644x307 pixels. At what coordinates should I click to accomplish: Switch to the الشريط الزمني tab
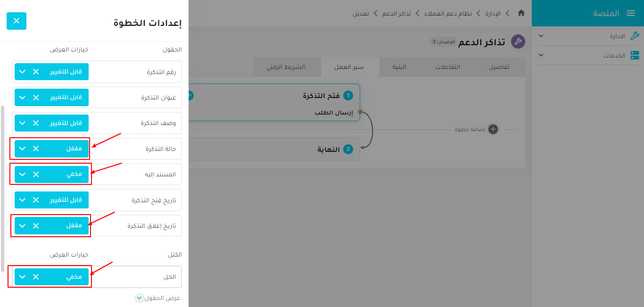287,66
